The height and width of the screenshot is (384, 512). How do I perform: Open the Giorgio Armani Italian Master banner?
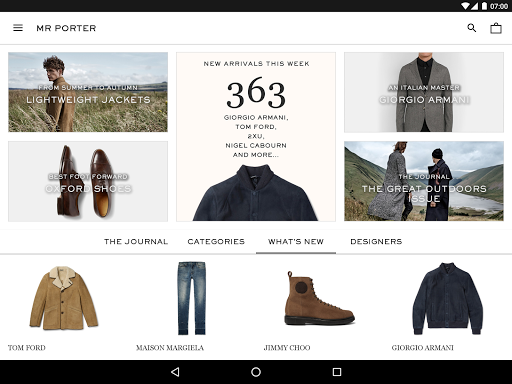click(x=424, y=92)
